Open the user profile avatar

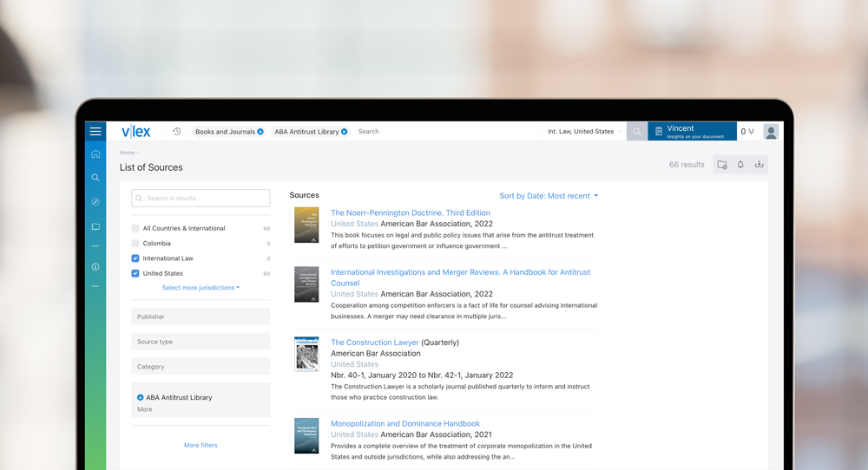[771, 132]
